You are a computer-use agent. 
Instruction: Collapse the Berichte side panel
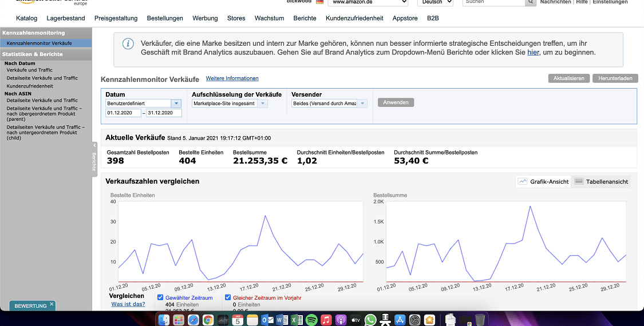point(94,145)
